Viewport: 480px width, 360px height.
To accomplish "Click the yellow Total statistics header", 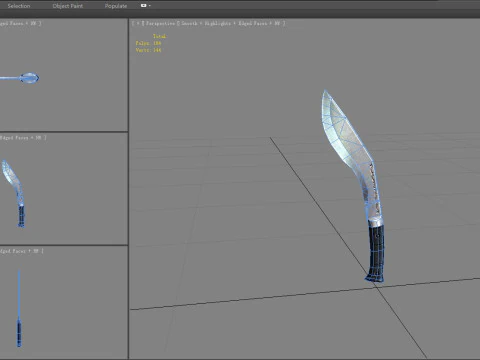I will coord(159,36).
